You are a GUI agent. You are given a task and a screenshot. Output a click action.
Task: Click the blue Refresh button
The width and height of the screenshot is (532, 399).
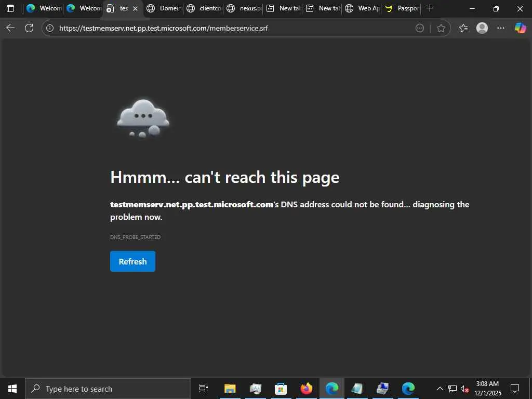132,261
